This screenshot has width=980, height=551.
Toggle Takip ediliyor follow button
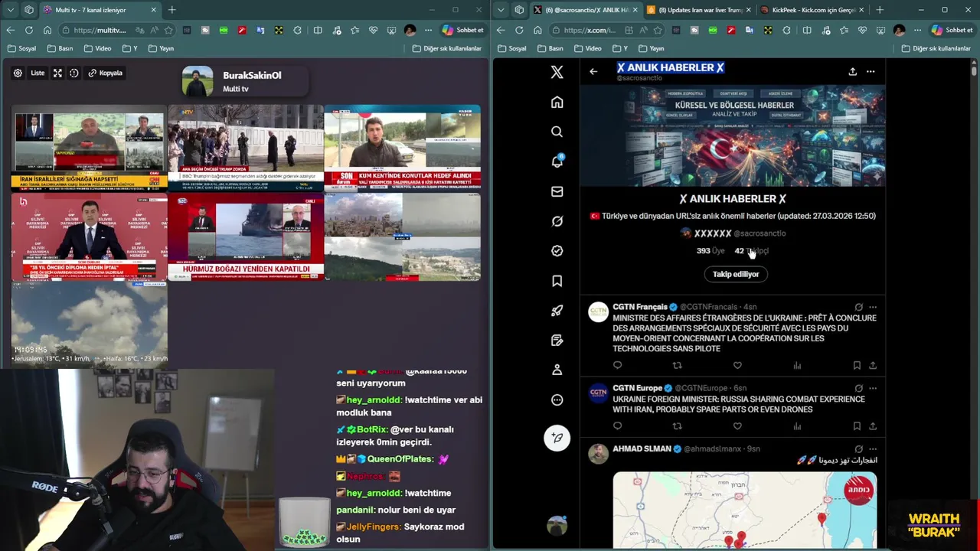[x=735, y=274]
